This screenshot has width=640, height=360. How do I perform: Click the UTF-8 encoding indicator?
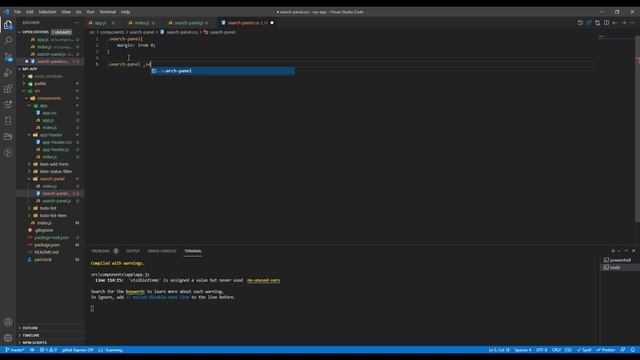pyautogui.click(x=541, y=350)
